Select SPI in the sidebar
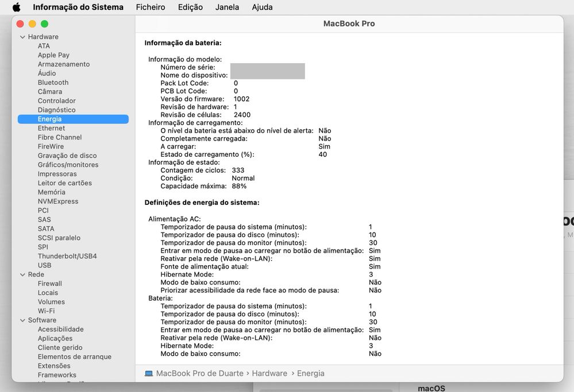 [x=43, y=247]
